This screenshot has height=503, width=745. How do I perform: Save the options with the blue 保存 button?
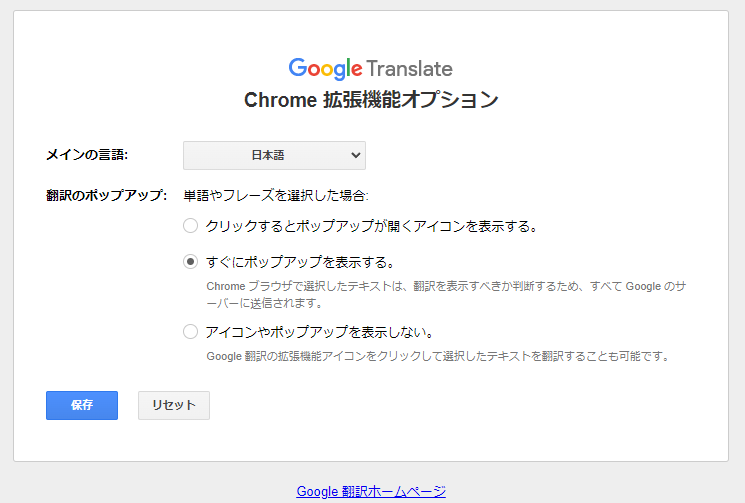tap(82, 405)
